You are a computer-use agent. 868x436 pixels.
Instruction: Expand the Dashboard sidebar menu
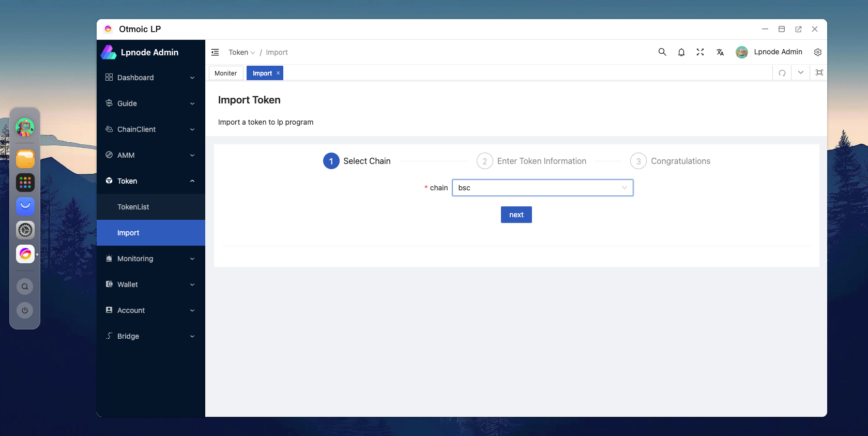coord(150,78)
